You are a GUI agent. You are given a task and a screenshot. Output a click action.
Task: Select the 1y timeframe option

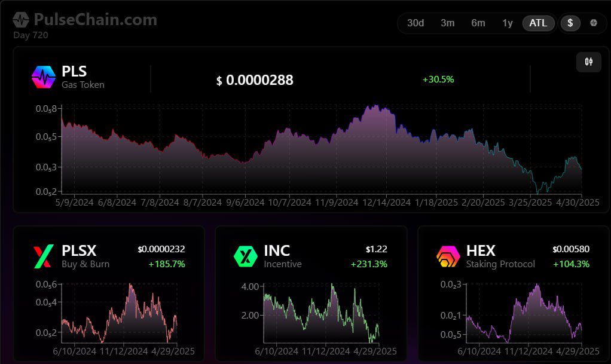(507, 23)
